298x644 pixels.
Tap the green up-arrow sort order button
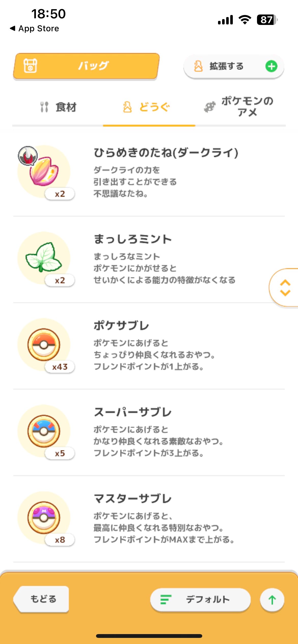point(272,600)
